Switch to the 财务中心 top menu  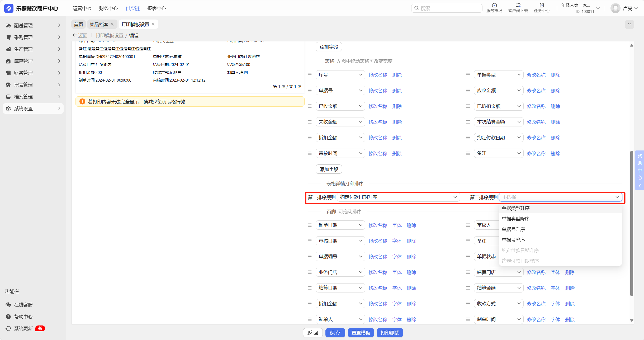click(108, 8)
